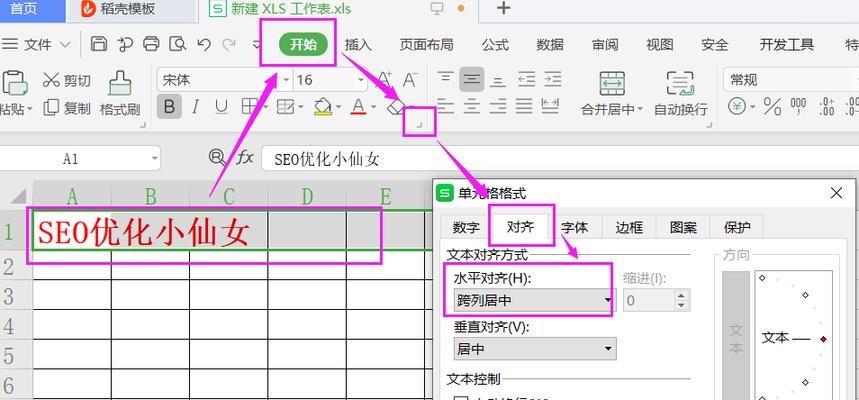Expand the Name Box dropdown beside A1
Image resolution: width=859 pixels, height=400 pixels.
tap(154, 159)
